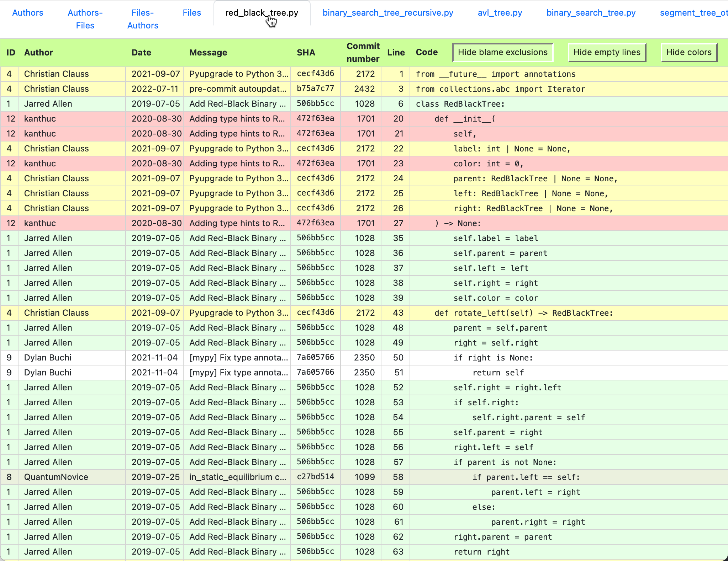Click author QuantumNovice cell
728x561 pixels.
(x=72, y=477)
